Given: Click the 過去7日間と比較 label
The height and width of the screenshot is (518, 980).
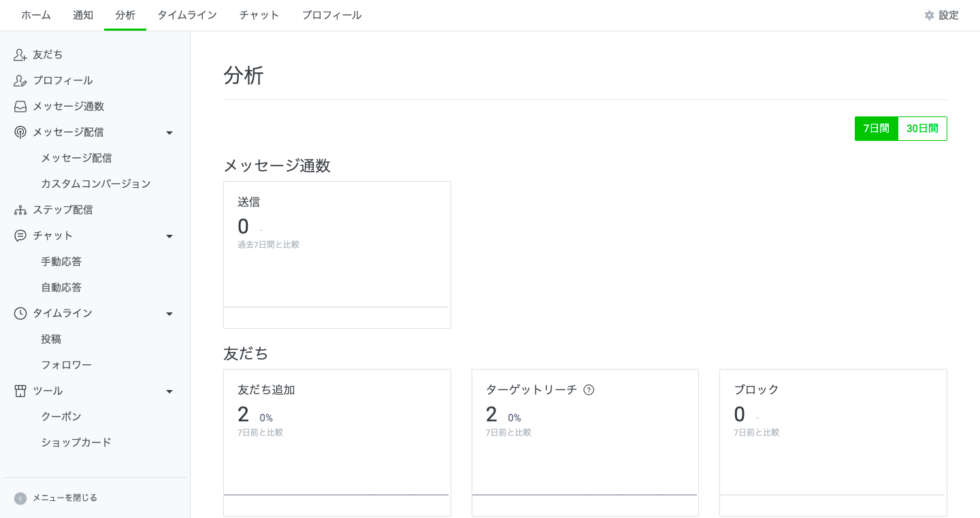Looking at the screenshot, I should pos(268,244).
